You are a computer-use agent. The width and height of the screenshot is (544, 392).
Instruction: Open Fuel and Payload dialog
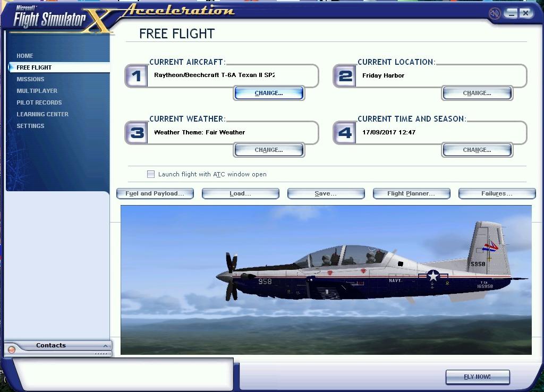(155, 193)
